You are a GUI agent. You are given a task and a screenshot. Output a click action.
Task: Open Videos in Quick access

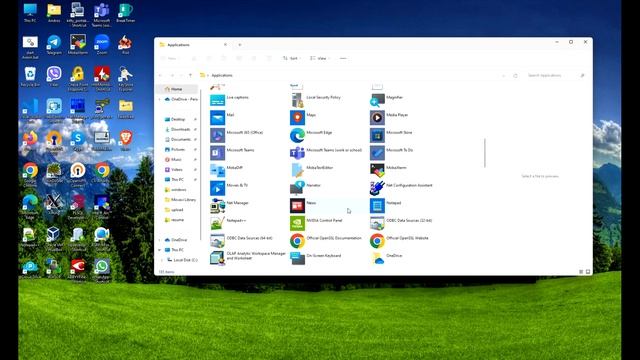coord(178,169)
